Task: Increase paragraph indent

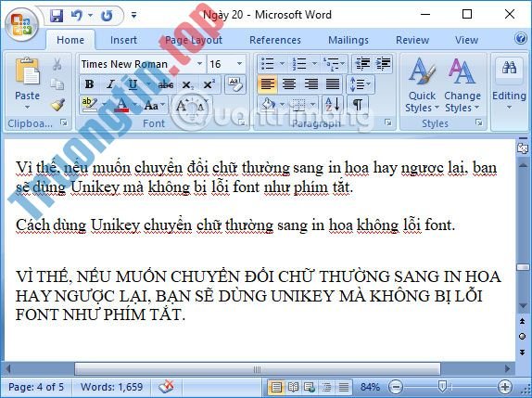Action: pyautogui.click(x=383, y=63)
